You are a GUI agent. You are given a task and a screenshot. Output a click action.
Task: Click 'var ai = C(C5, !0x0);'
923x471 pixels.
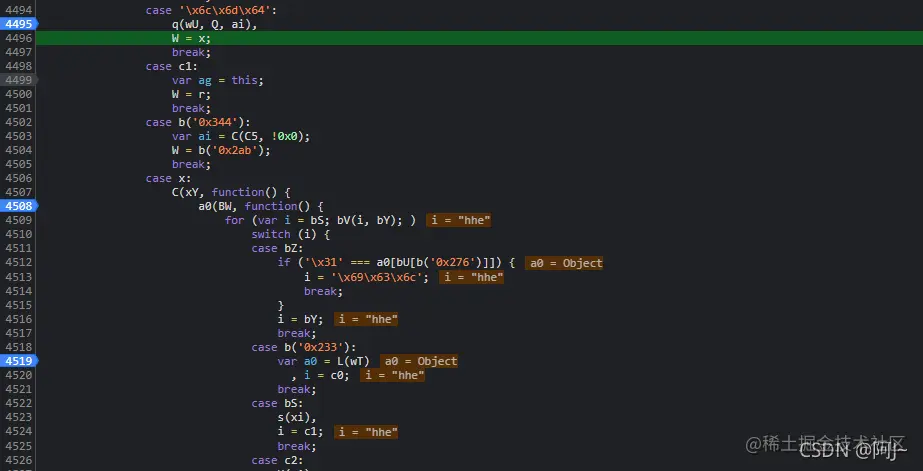(241, 137)
